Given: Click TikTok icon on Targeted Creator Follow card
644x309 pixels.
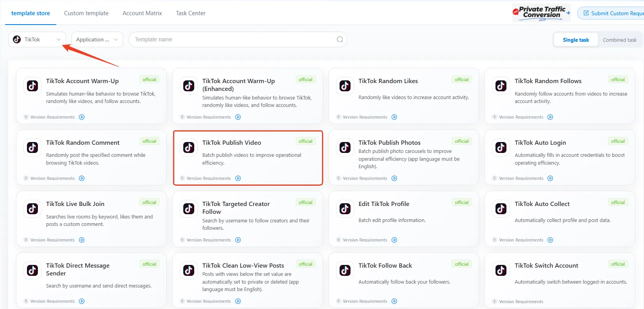Looking at the screenshot, I should click(x=189, y=209).
